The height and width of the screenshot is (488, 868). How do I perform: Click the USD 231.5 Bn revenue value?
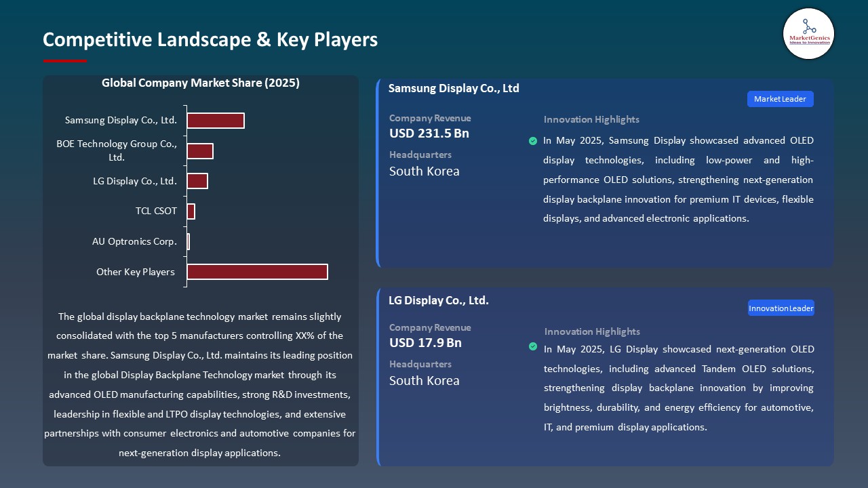pyautogui.click(x=429, y=134)
